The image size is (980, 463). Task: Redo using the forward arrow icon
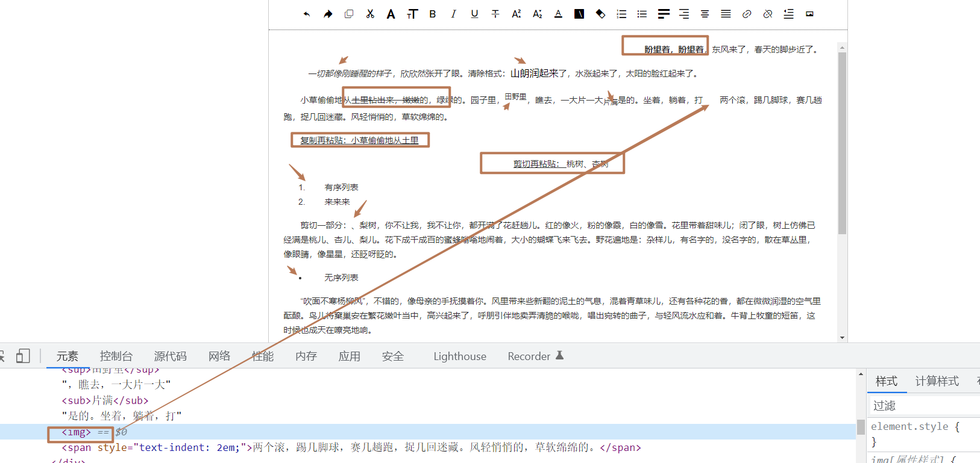coord(328,14)
